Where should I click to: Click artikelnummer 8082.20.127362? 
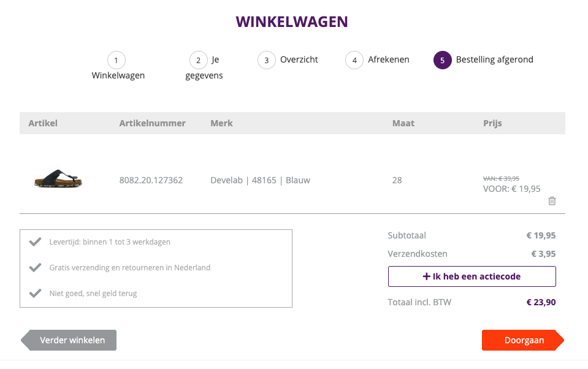151,180
